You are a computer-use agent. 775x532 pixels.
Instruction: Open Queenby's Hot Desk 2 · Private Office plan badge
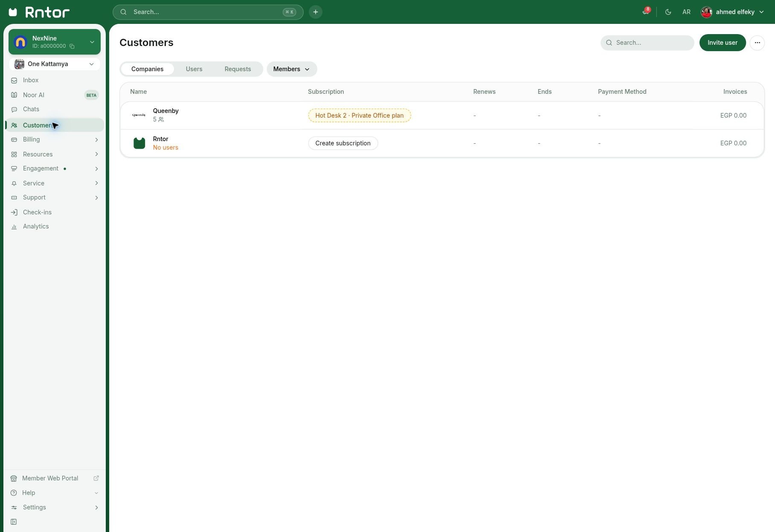coord(360,116)
